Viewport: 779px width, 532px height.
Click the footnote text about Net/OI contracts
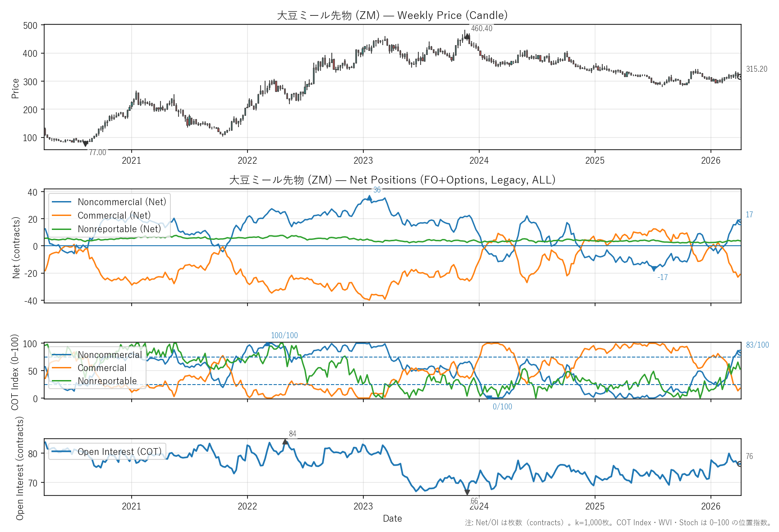click(x=618, y=523)
